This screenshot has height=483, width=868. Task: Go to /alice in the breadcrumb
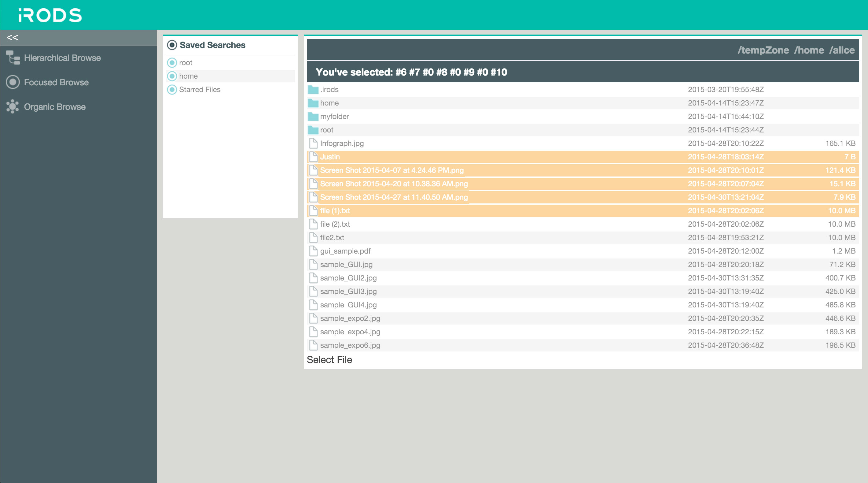(842, 50)
